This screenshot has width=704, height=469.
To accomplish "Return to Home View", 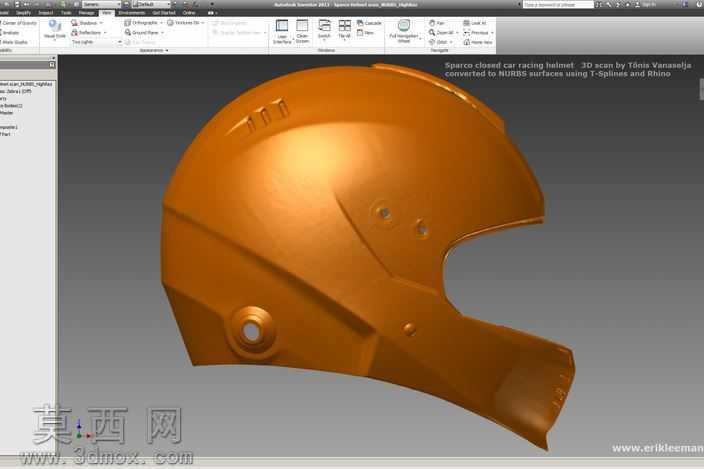I will [478, 42].
